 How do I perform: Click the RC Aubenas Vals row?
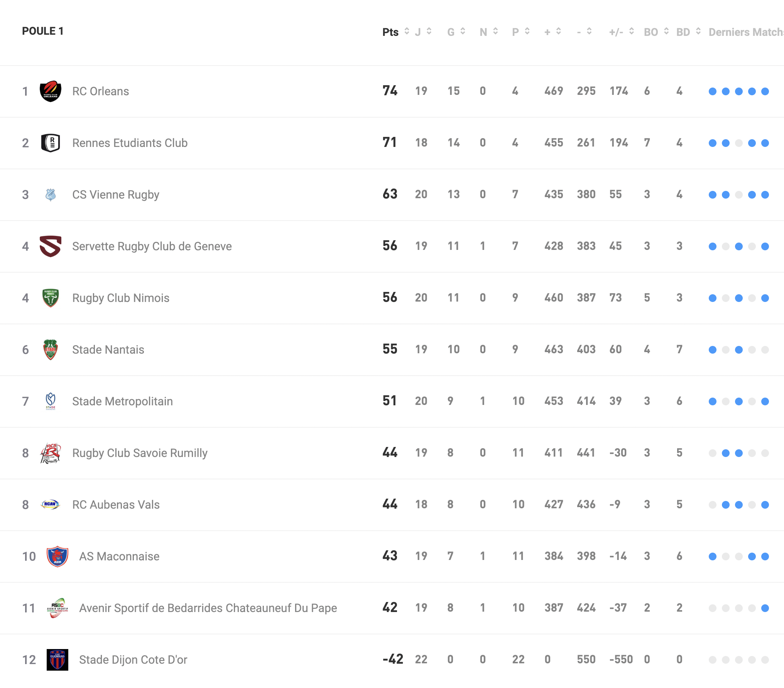click(x=392, y=505)
